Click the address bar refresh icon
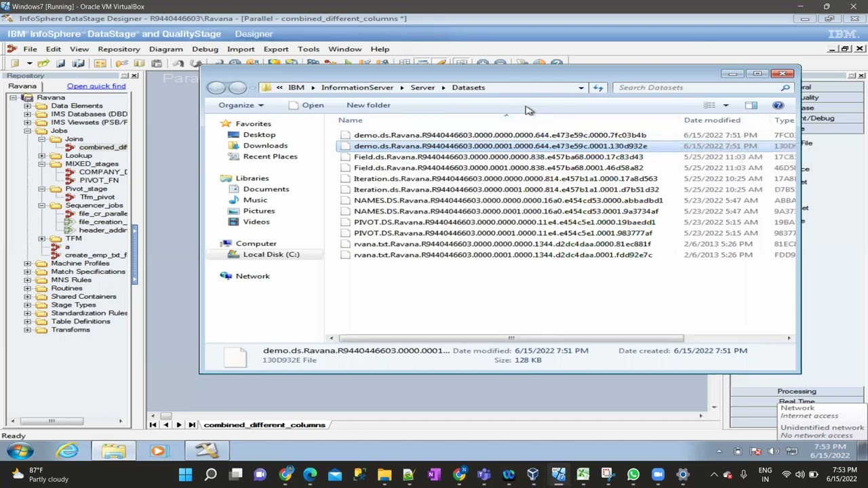This screenshot has height=488, width=868. [598, 87]
